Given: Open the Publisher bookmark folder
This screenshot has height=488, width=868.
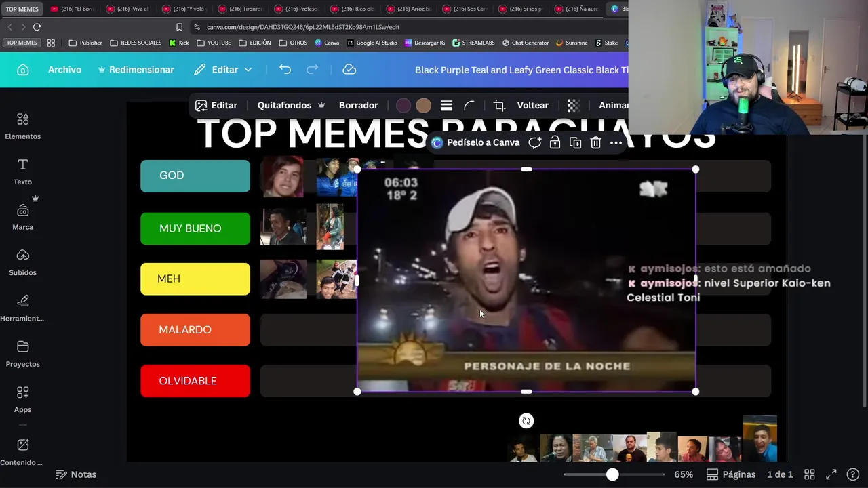Looking at the screenshot, I should (x=85, y=43).
